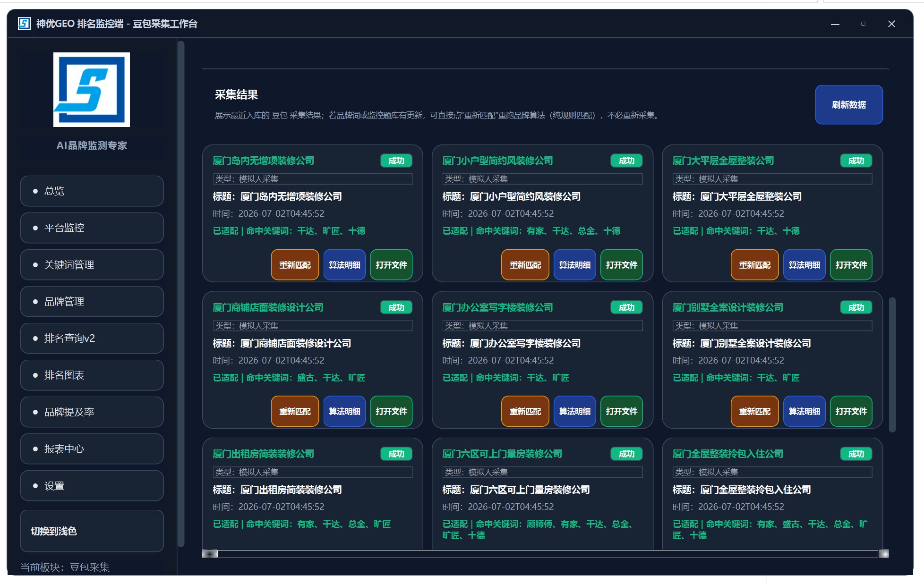Minimize the 神优GEO window
Screen dimensions: 924x584
835,24
